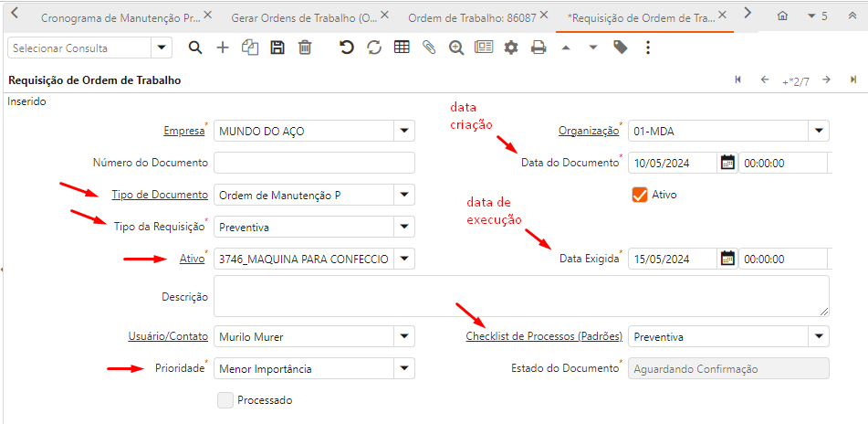Switch to grid view icon
The width and height of the screenshot is (868, 424).
point(402,48)
